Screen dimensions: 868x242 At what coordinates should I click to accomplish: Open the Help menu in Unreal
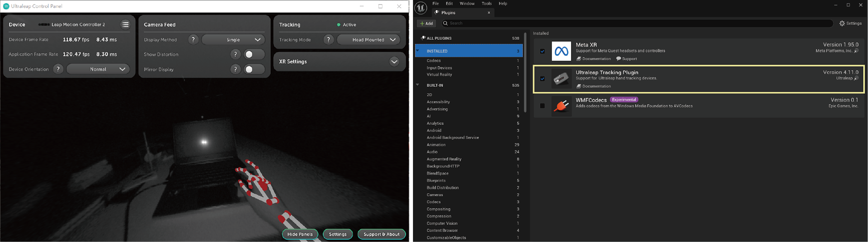coord(503,4)
